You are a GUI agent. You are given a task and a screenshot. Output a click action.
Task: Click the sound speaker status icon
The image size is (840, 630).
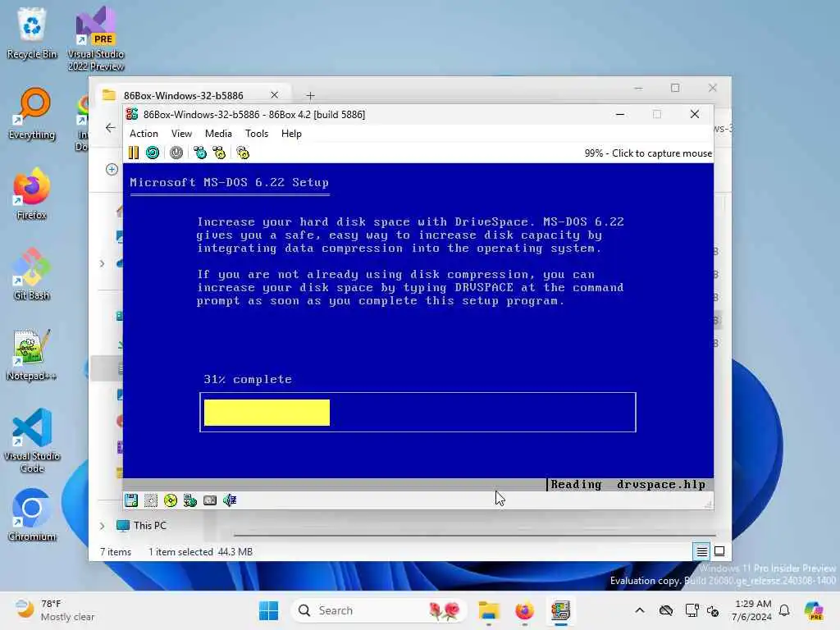click(230, 500)
